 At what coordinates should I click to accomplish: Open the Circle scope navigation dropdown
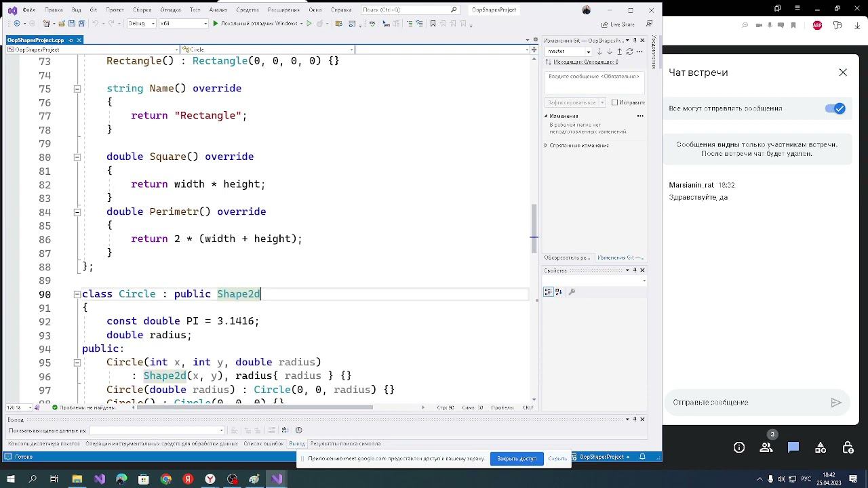(x=267, y=49)
